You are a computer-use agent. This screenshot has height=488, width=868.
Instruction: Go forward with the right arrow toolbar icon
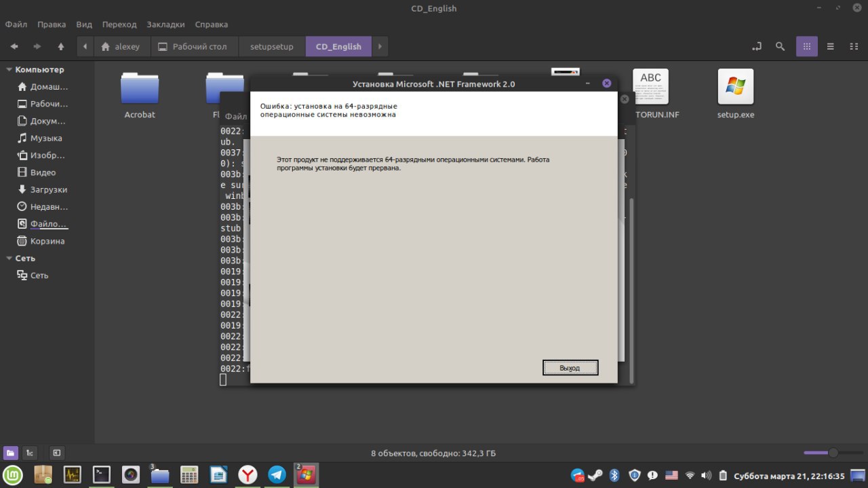(x=37, y=47)
